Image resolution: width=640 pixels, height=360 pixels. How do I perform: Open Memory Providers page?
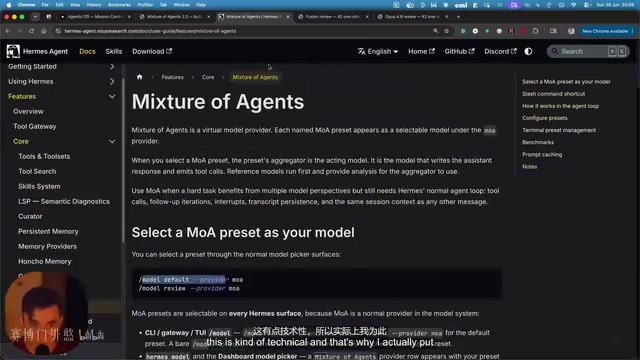pyautogui.click(x=47, y=247)
